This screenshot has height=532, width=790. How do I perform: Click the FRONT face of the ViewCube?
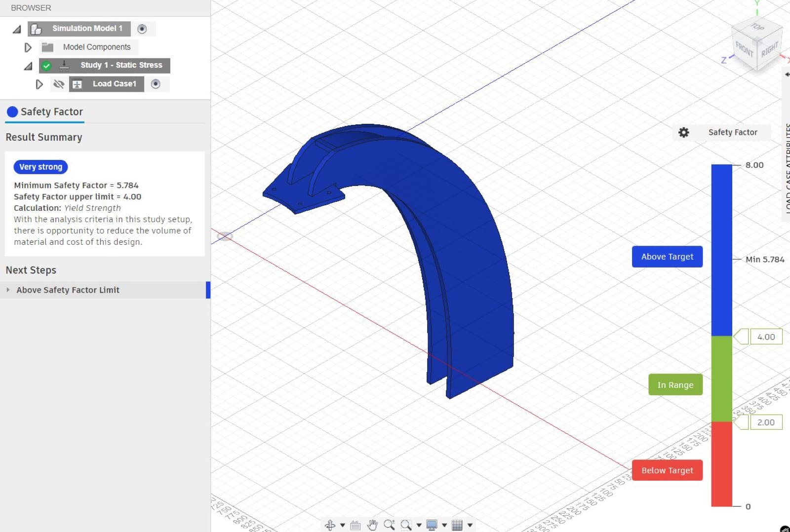point(745,50)
